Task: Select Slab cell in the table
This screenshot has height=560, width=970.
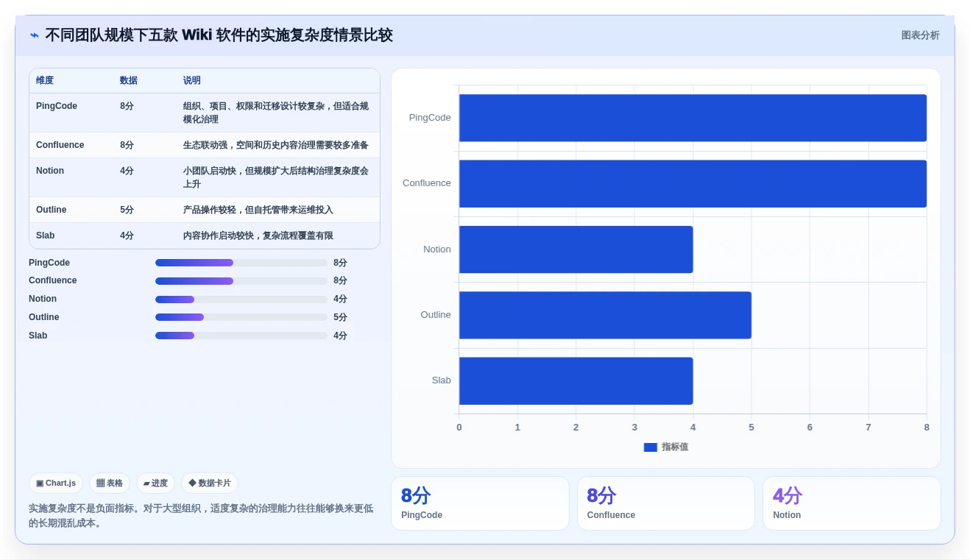Action: point(46,235)
